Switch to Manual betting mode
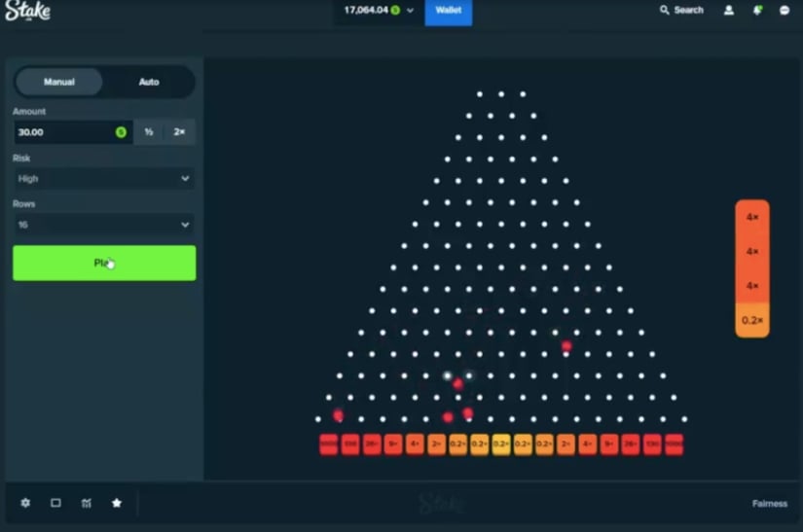Image resolution: width=803 pixels, height=532 pixels. point(59,82)
